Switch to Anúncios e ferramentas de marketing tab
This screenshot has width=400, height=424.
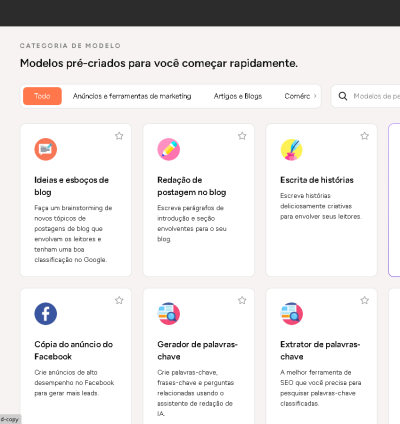tap(132, 96)
